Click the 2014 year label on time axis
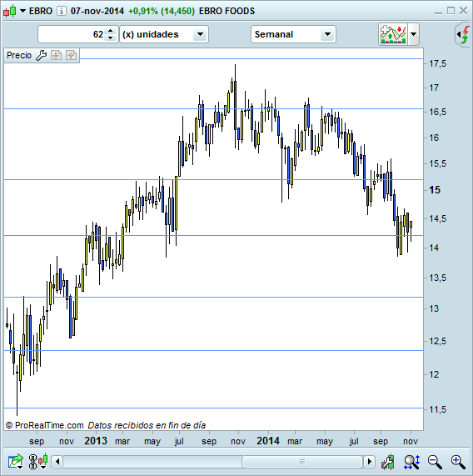473x476 pixels. click(268, 441)
